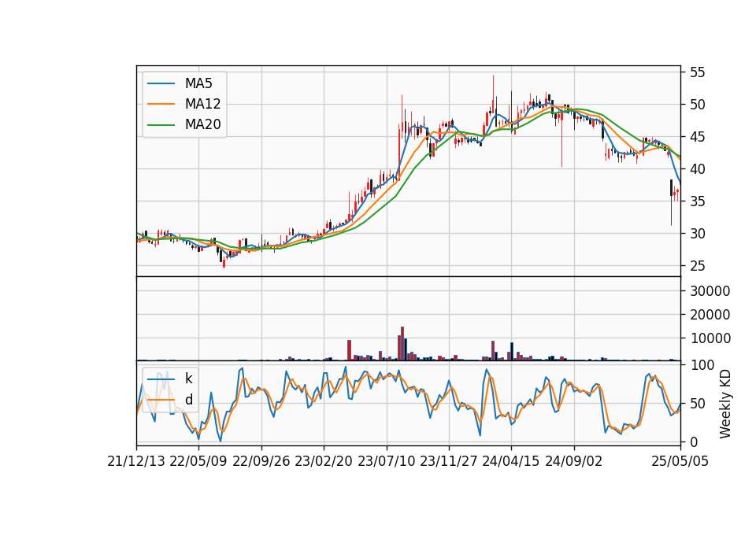Image resolution: width=756 pixels, height=543 pixels.
Task: Click the KD axis value 0
Action: [x=694, y=441]
